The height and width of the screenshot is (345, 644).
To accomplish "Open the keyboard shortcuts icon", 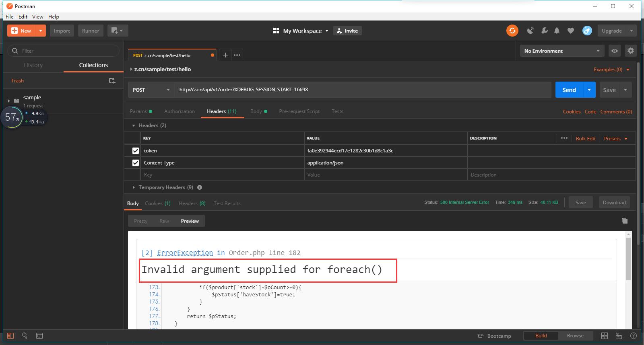I will (x=619, y=336).
